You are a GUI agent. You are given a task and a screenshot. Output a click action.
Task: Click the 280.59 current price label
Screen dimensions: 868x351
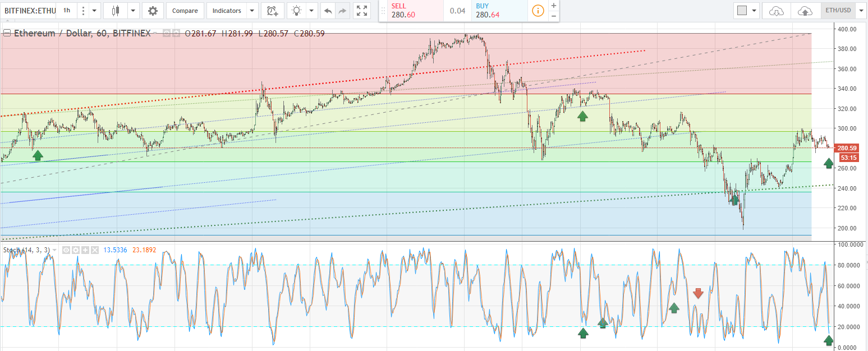pos(846,148)
